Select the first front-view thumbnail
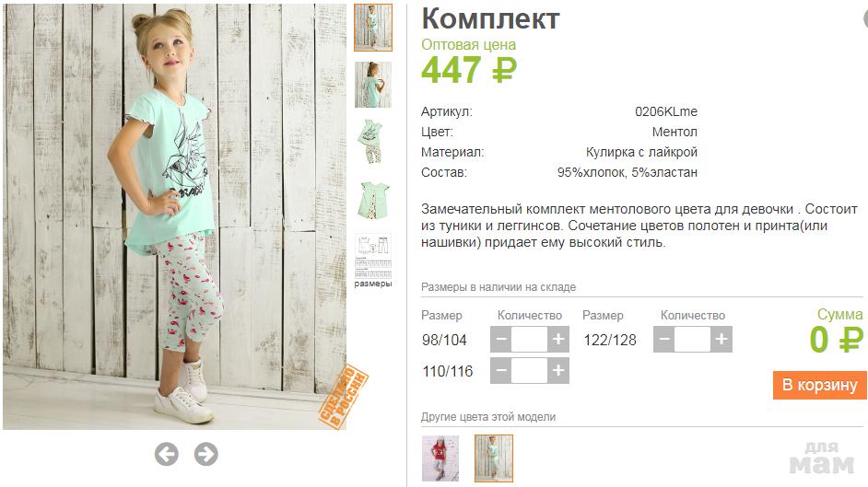 pyautogui.click(x=373, y=28)
